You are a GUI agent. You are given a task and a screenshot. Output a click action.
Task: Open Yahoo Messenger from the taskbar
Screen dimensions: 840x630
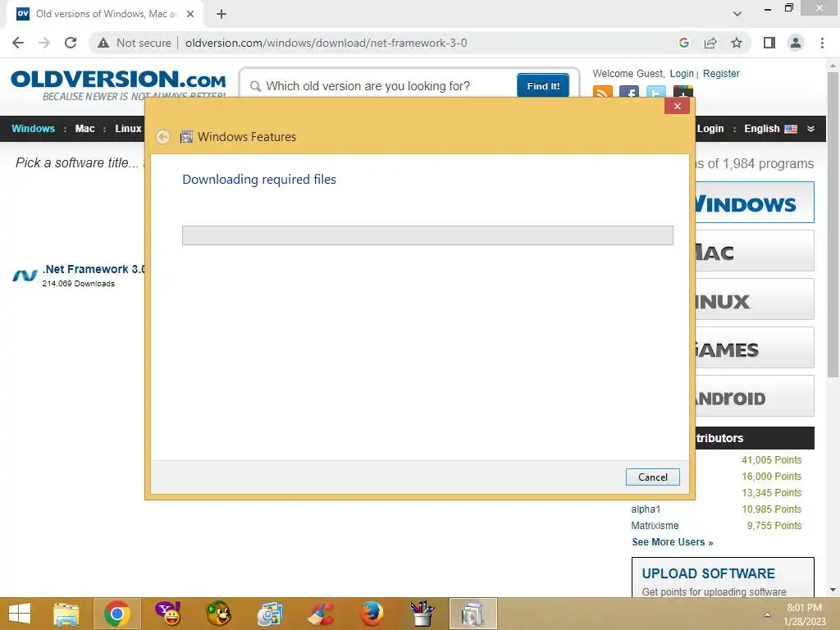[x=168, y=614]
